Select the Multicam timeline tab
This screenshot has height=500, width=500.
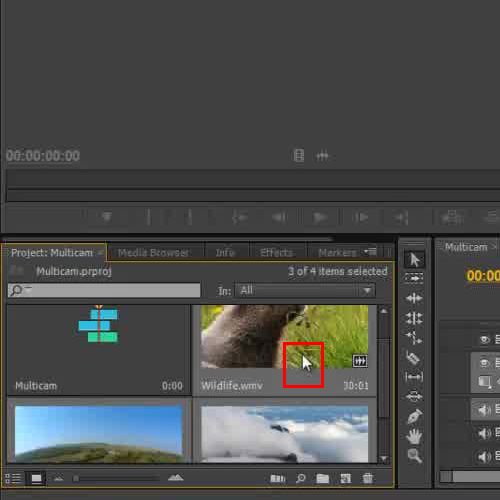pos(466,247)
